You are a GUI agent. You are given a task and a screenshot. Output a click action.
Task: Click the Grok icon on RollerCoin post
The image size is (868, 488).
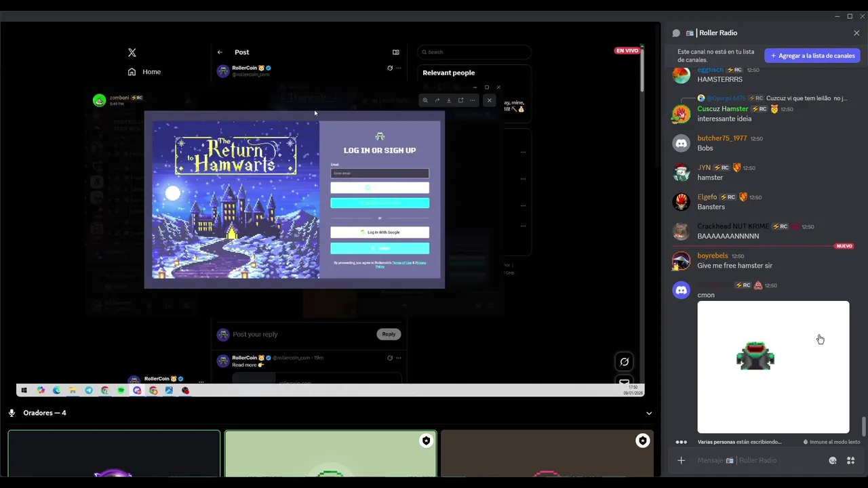(390, 68)
